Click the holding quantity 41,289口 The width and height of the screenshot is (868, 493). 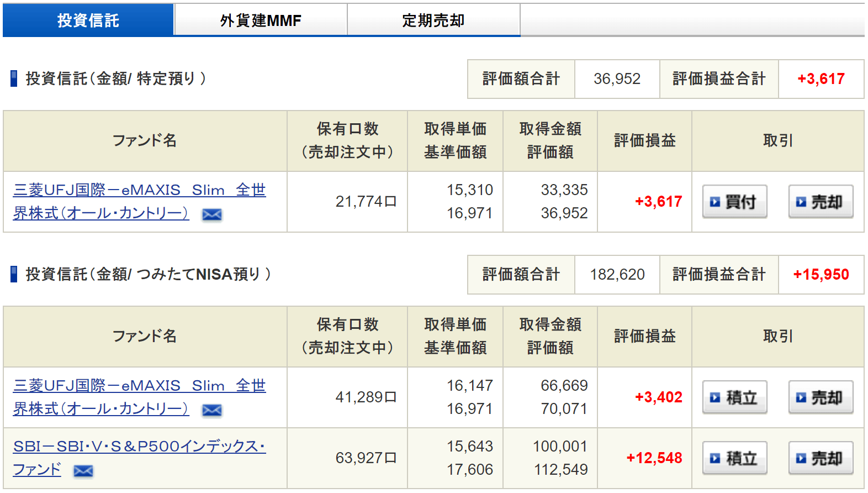pos(366,397)
